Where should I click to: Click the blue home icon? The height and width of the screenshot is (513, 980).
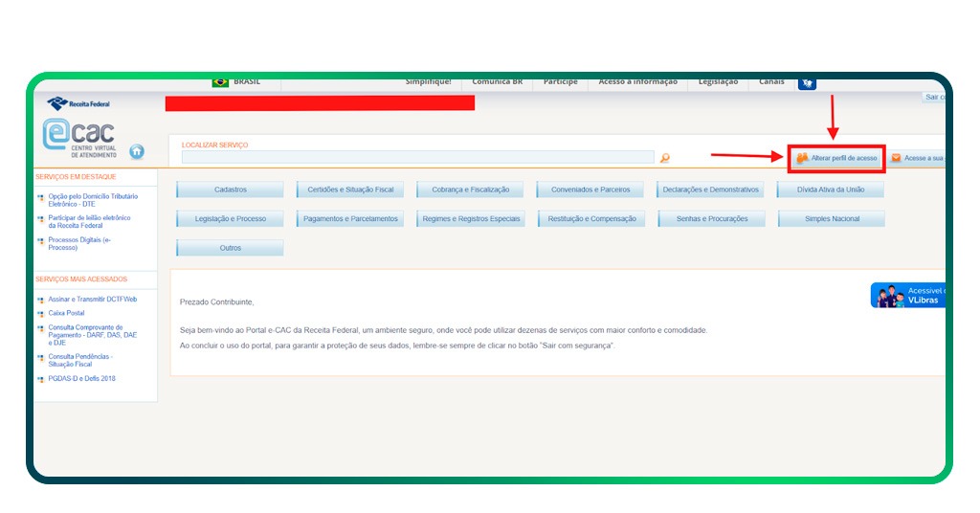(137, 151)
